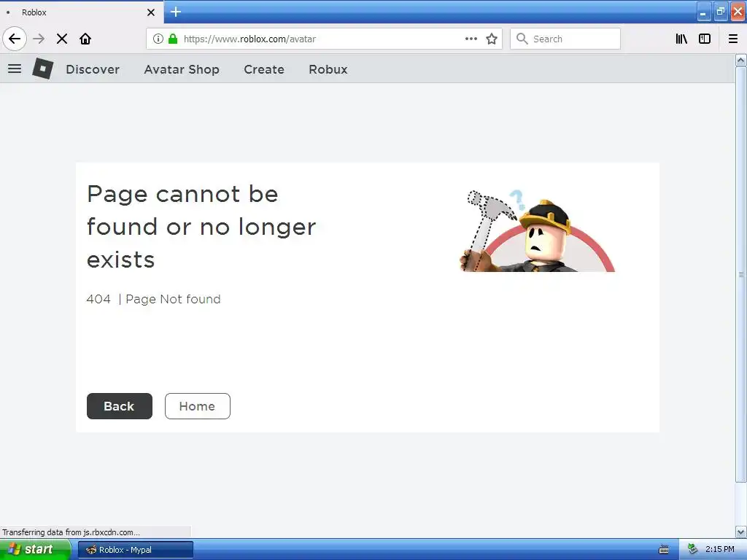The height and width of the screenshot is (560, 747).
Task: Close the Roblox tab
Action: [151, 12]
